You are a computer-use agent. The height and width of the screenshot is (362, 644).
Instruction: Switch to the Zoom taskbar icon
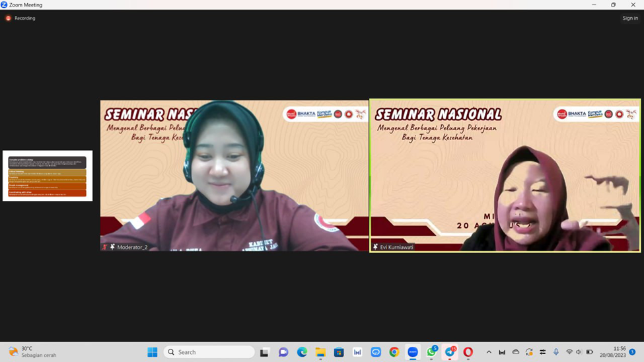(413, 352)
